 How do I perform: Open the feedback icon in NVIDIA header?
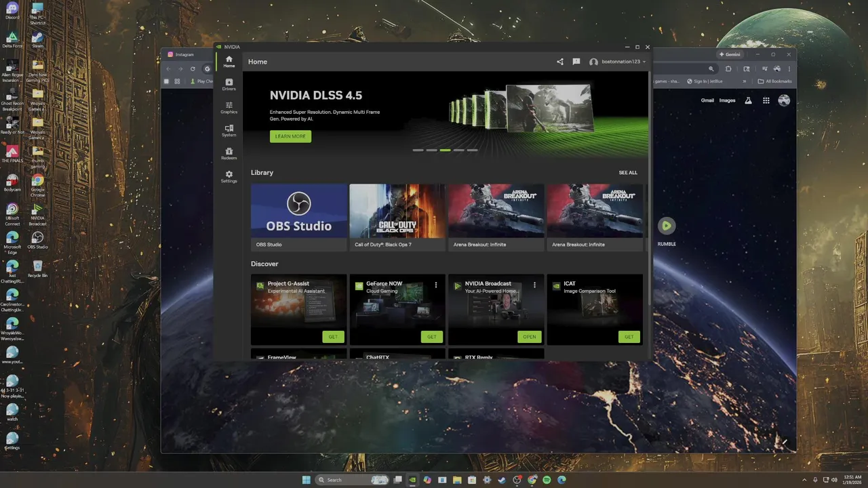[576, 62]
